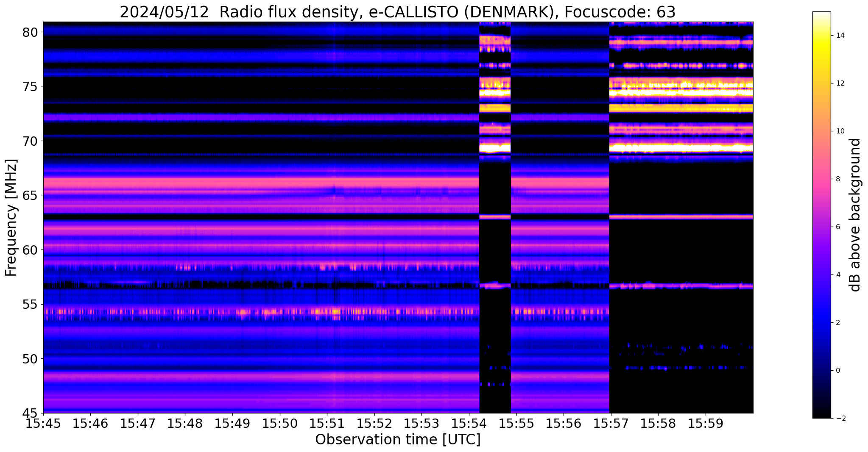Click the 15:54 time tick label

tap(469, 423)
